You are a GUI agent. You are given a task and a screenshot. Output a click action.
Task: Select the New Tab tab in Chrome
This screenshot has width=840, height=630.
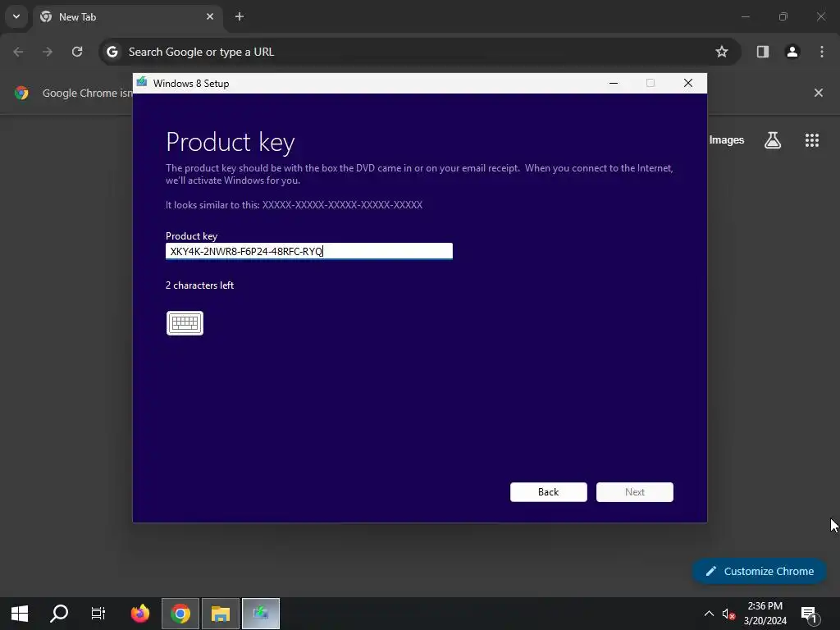point(126,17)
